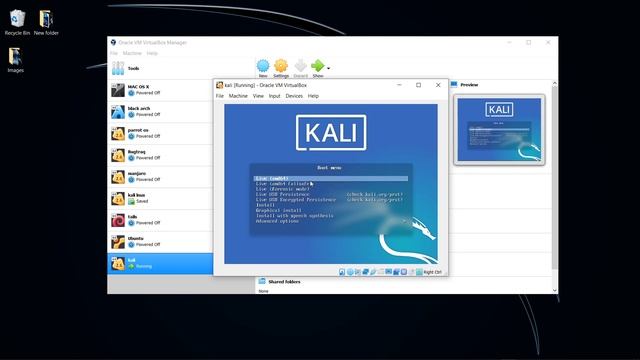Select the running kali machine entry
The height and width of the screenshot is (360, 640).
click(x=160, y=263)
